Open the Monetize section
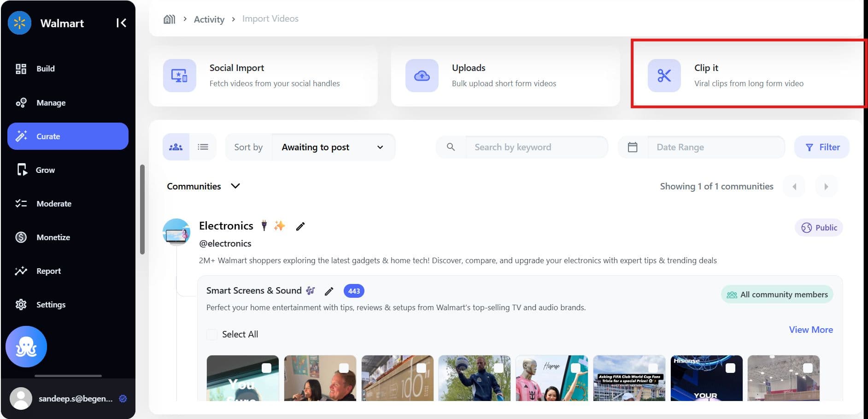 (68, 237)
